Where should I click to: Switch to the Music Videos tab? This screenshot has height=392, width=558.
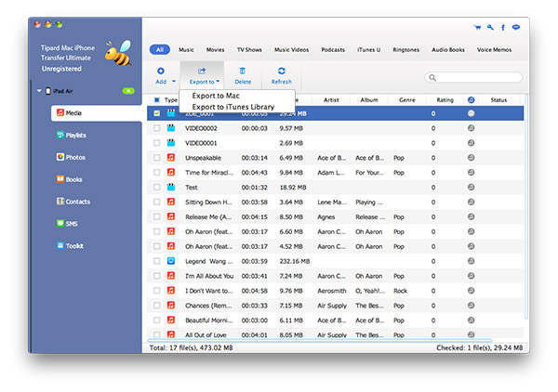pyautogui.click(x=291, y=50)
